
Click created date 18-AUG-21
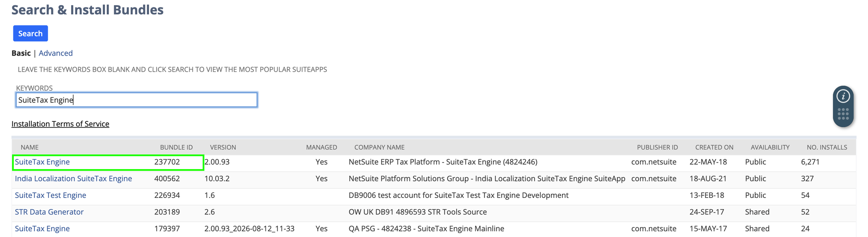point(708,179)
